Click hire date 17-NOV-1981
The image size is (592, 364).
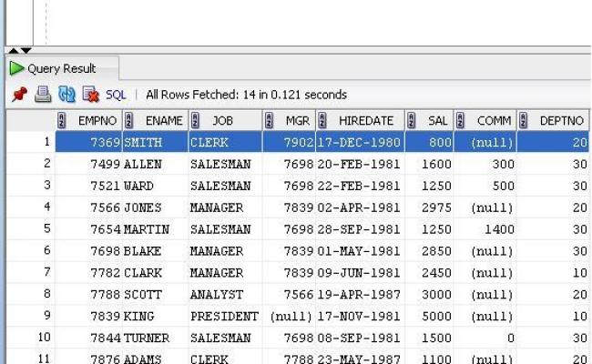coord(360,316)
